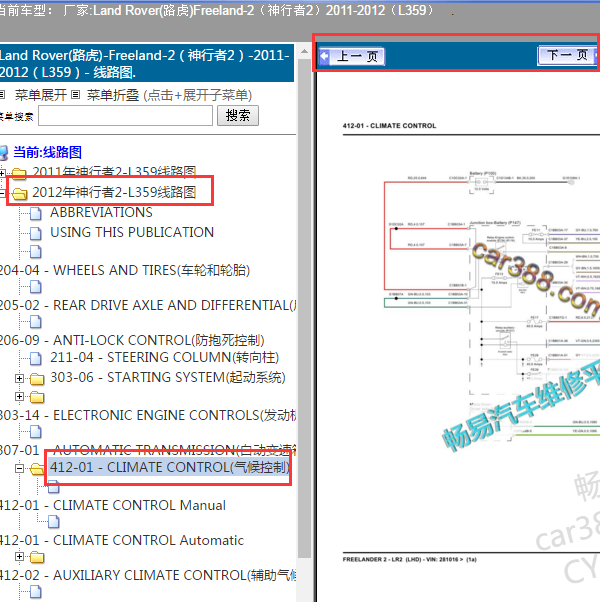600x602 pixels.
Task: Click folder icon of 2012年神行者2-L359线路图
Action: click(19, 194)
